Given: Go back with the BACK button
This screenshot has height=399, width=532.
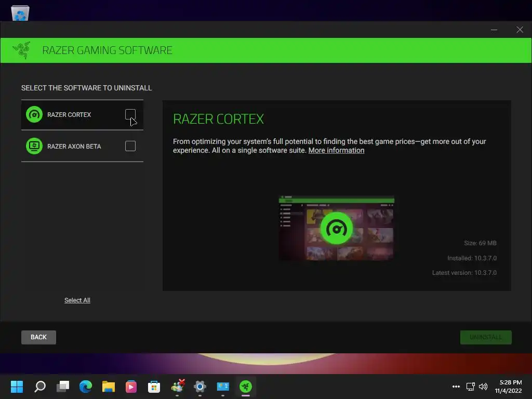Looking at the screenshot, I should pos(38,337).
